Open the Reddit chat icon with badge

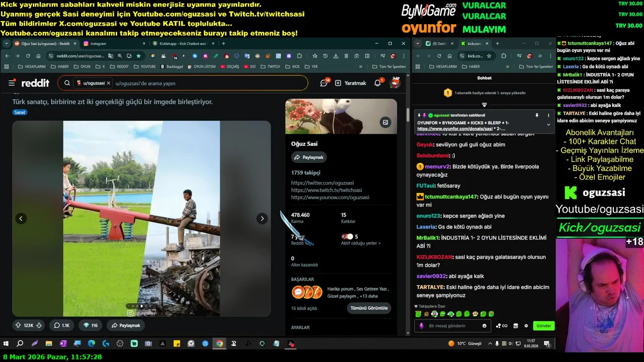click(x=324, y=83)
